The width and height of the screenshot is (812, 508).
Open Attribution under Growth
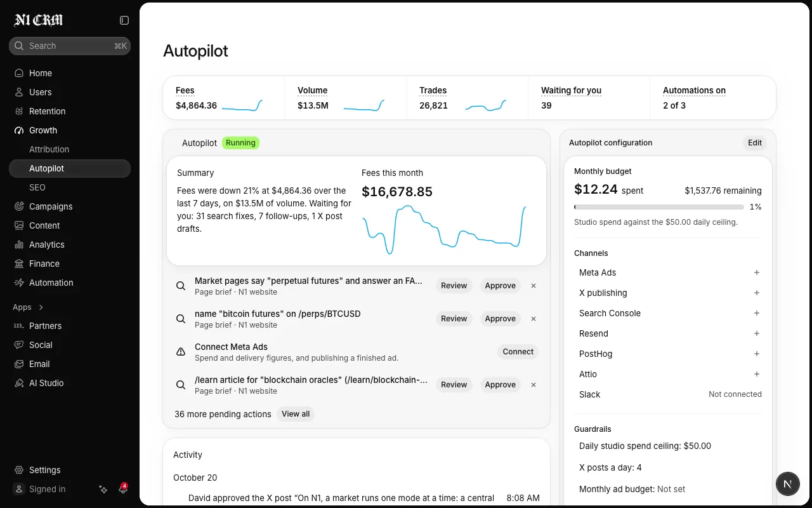70,149
